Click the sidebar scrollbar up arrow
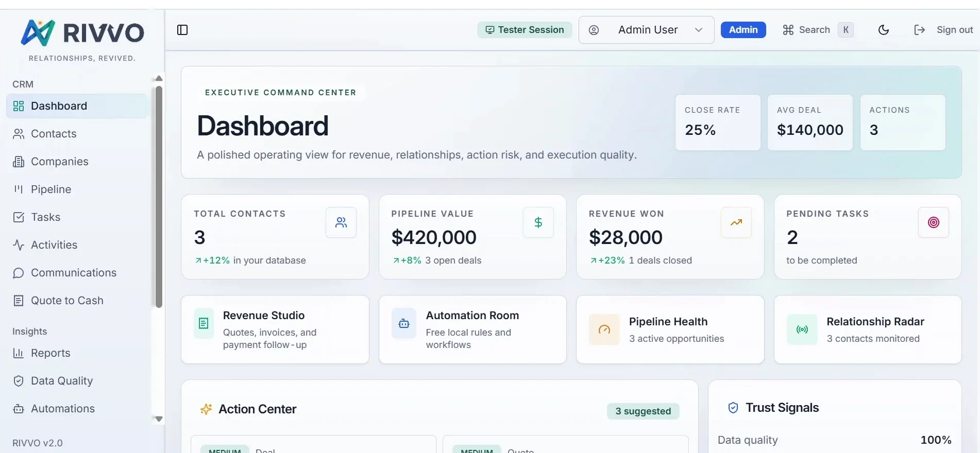Screen dimensions: 980x453 tap(159, 79)
